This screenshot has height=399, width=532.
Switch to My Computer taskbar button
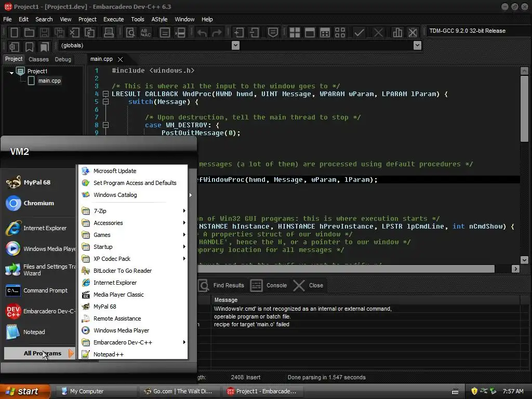(x=96, y=391)
